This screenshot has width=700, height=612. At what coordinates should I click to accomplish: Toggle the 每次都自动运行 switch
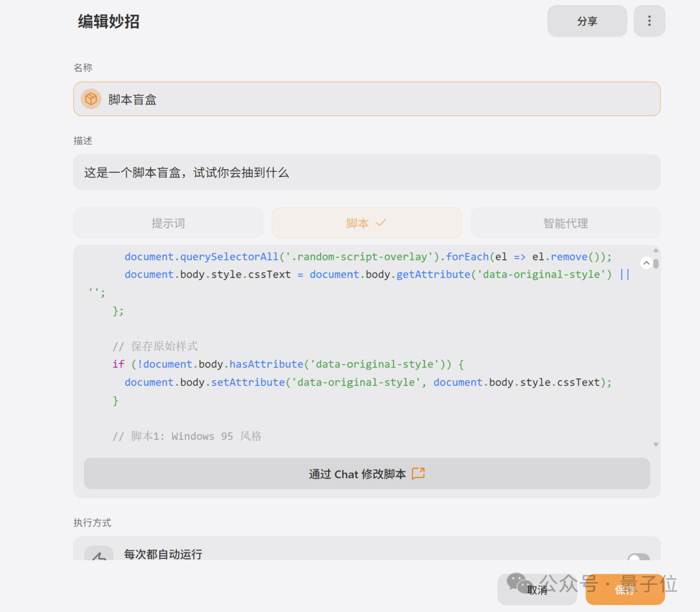pyautogui.click(x=638, y=557)
